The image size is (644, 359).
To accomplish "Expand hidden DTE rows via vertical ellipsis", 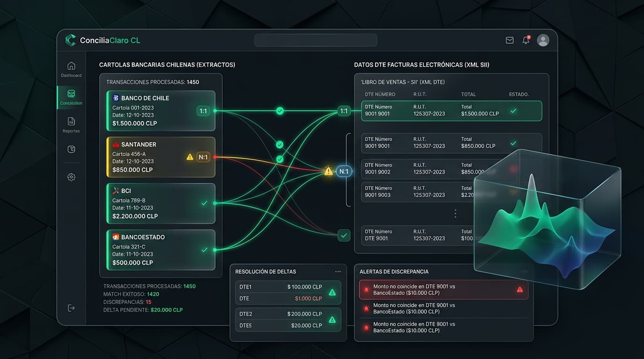I will click(x=455, y=214).
